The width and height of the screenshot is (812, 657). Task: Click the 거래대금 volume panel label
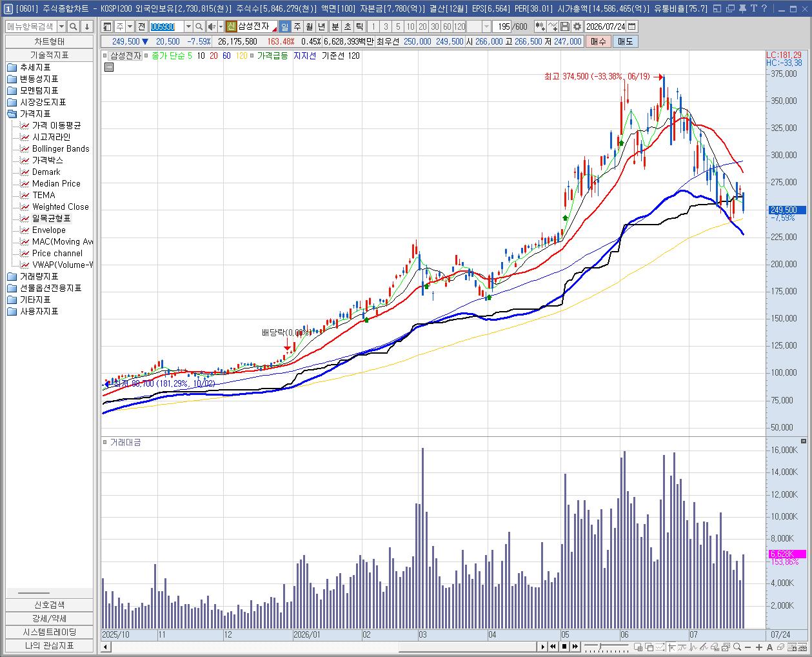click(x=125, y=442)
